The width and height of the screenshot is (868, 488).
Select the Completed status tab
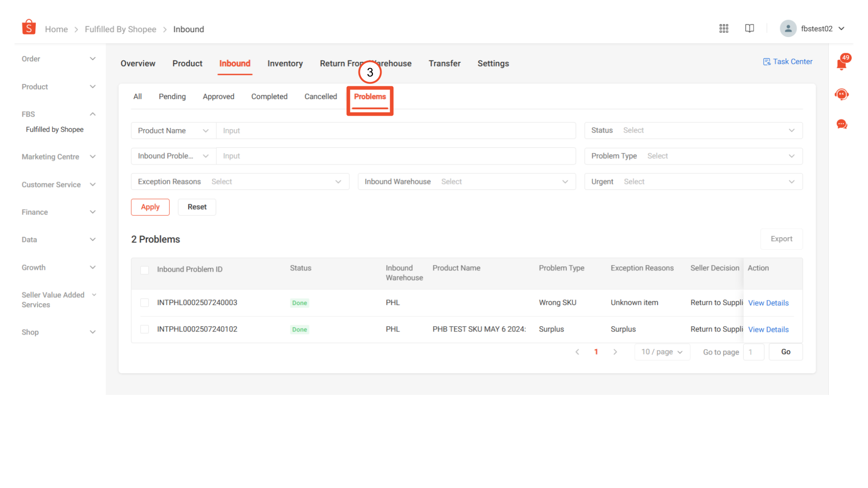point(269,97)
